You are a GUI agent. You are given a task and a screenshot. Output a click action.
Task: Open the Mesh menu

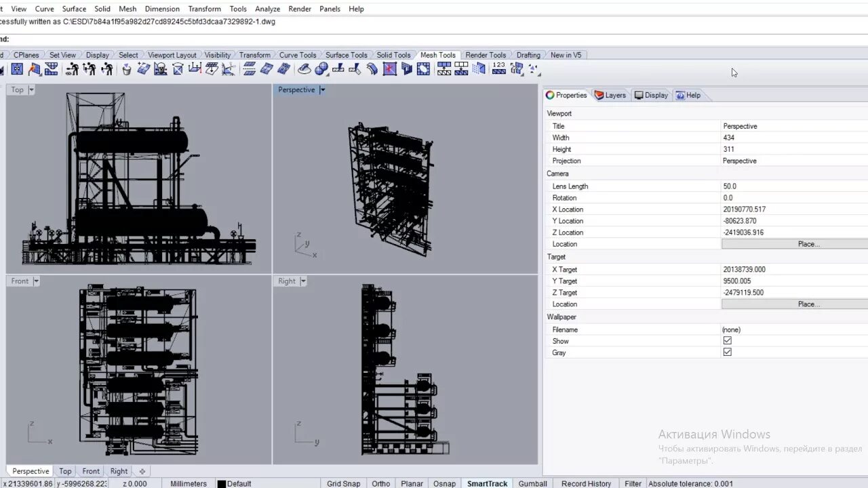click(x=127, y=9)
